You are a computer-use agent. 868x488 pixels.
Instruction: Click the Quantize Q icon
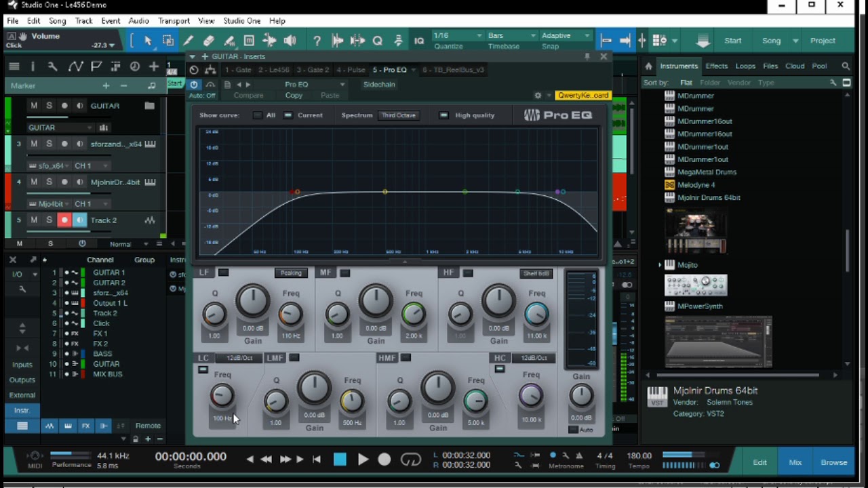coord(378,41)
